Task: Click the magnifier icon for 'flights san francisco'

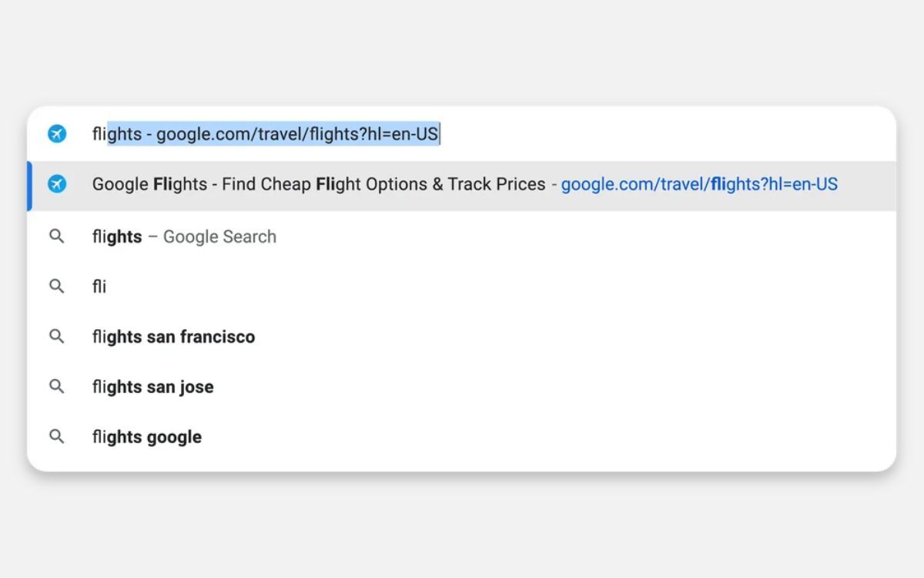Action: (x=57, y=337)
